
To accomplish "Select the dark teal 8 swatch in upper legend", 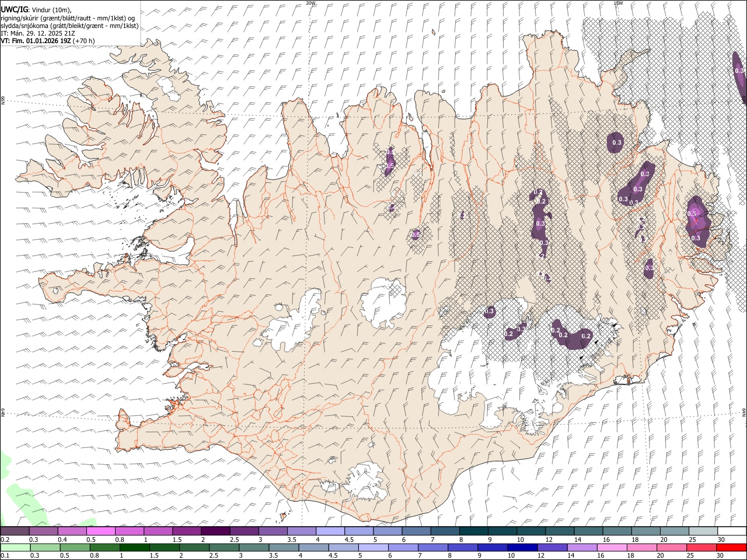I will point(473,531).
